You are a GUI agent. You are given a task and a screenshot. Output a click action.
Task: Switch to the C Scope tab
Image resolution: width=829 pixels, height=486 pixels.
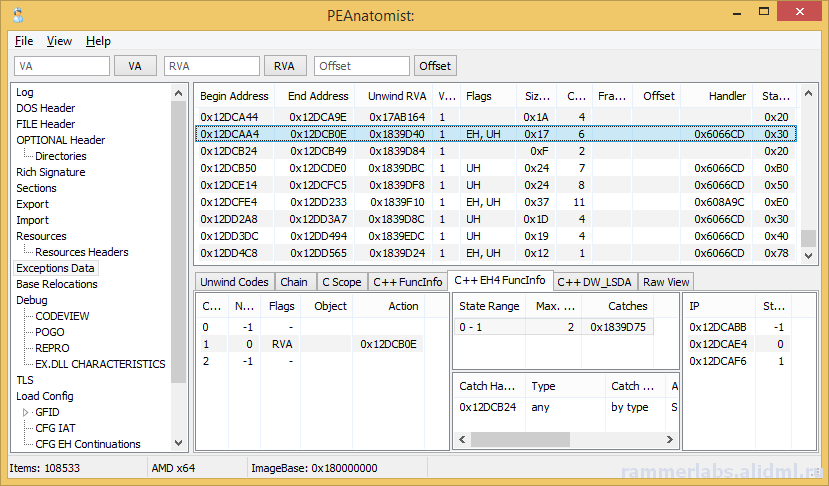tap(342, 282)
